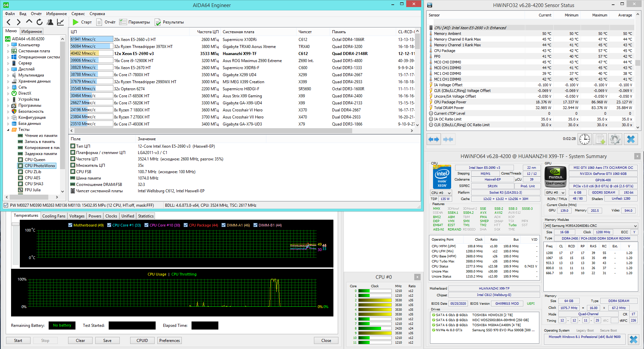The height and width of the screenshot is (349, 644).
Task: Open the Сервис menu
Action: click(78, 14)
